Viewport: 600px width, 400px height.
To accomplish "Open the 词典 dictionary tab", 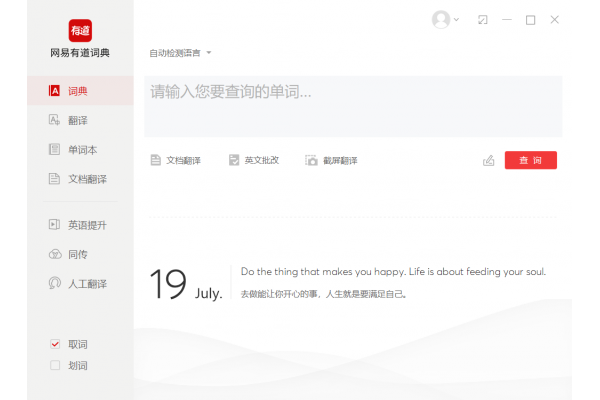I will [78, 91].
